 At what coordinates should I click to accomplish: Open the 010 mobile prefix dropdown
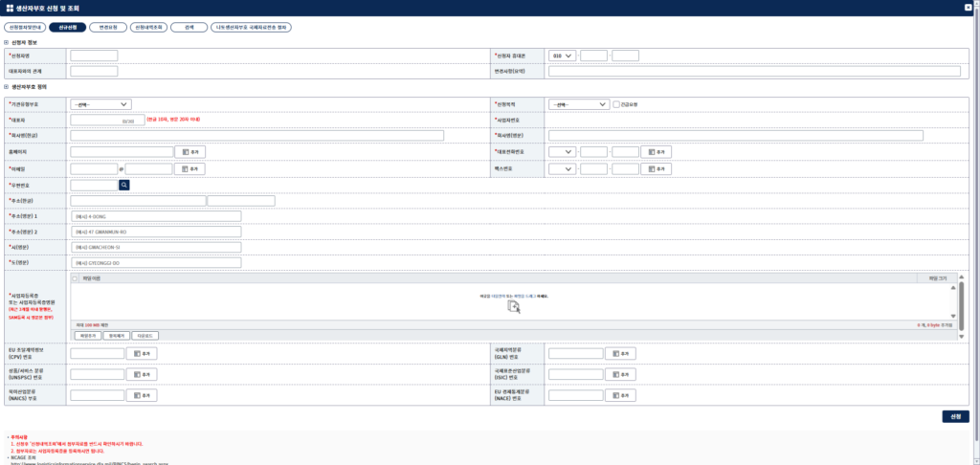563,55
